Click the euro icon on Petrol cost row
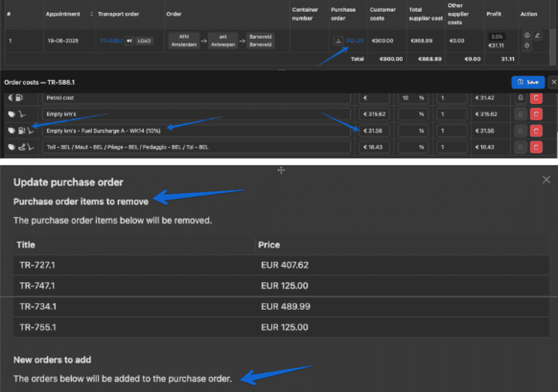Screen dimensions: 558x392 (x=10, y=98)
